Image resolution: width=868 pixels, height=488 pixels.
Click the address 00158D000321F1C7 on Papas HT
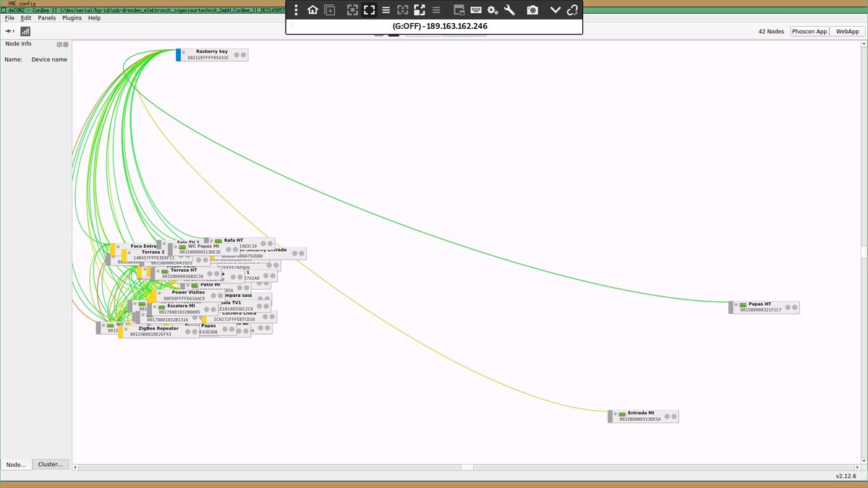click(x=761, y=310)
